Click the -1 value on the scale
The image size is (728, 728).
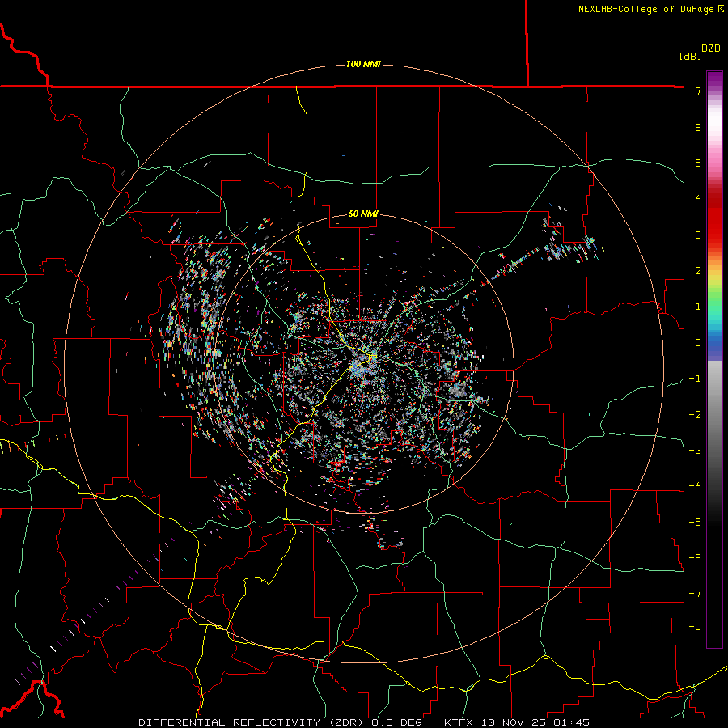tap(695, 379)
